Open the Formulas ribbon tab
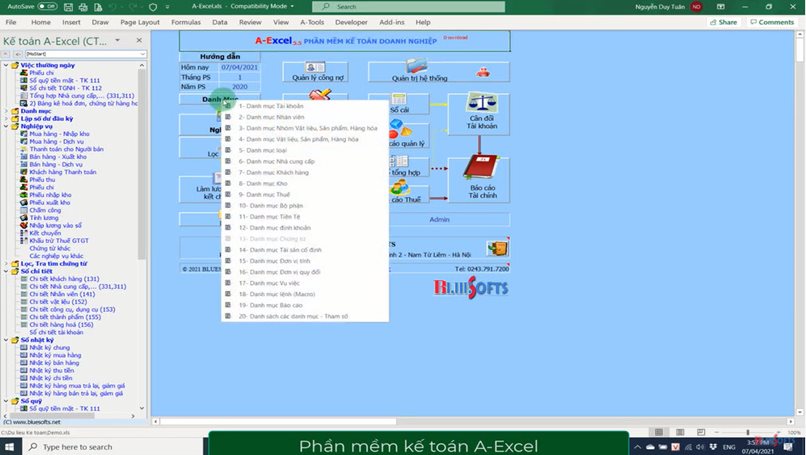Screen dimensions: 806x455 [x=186, y=22]
